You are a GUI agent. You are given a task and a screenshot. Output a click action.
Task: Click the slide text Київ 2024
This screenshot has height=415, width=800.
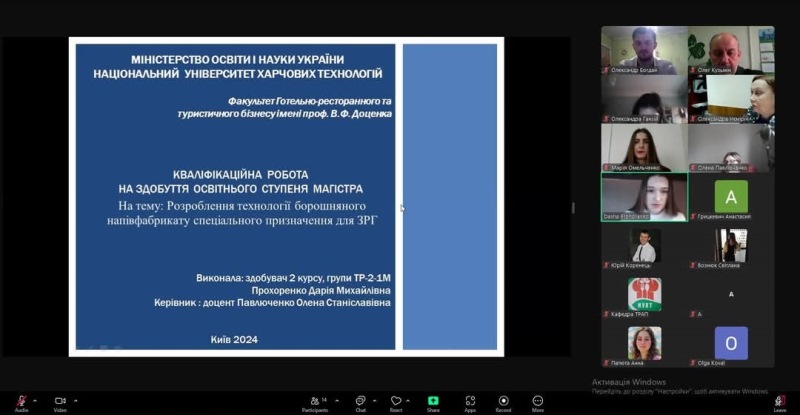pyautogui.click(x=234, y=339)
